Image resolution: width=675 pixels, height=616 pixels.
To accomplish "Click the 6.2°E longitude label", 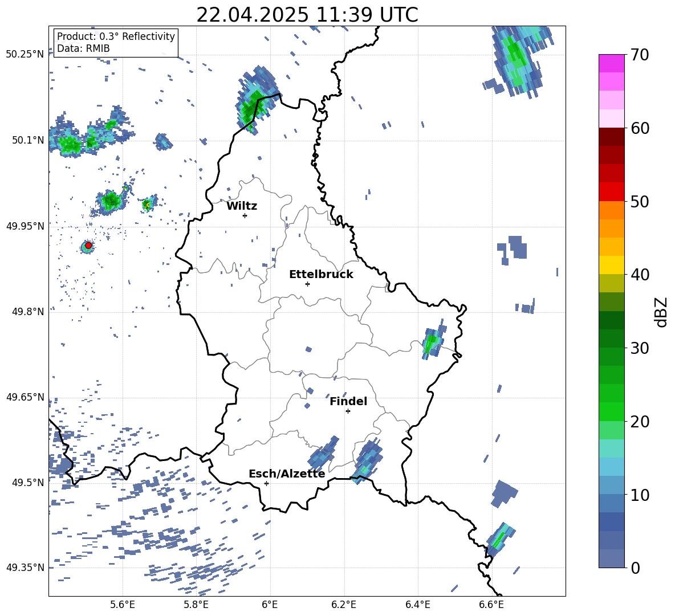I will [x=344, y=605].
